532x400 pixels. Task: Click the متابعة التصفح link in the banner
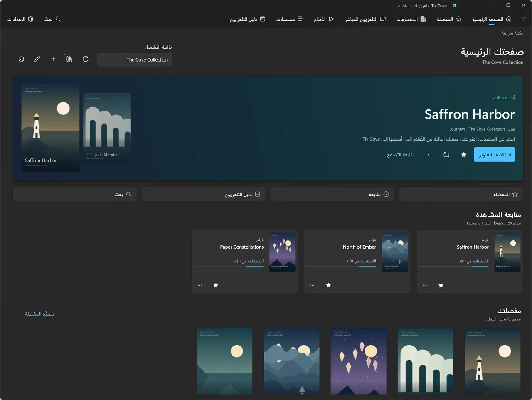click(401, 155)
